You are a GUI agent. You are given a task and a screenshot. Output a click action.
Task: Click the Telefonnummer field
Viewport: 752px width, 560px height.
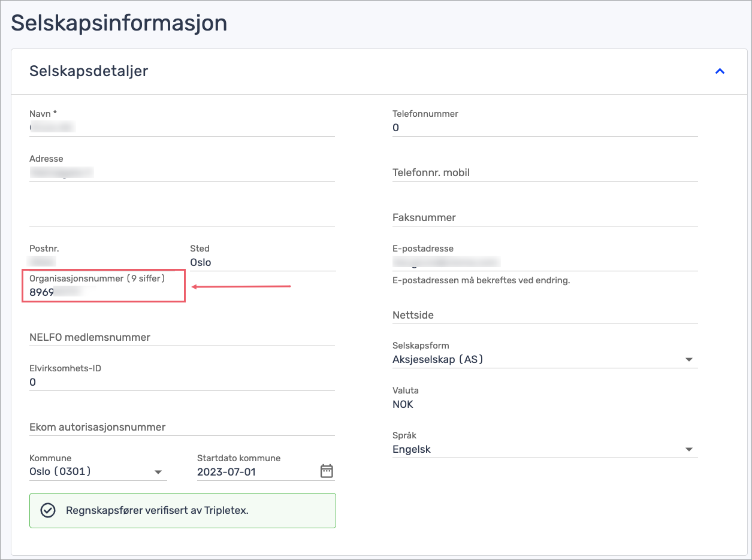click(545, 128)
